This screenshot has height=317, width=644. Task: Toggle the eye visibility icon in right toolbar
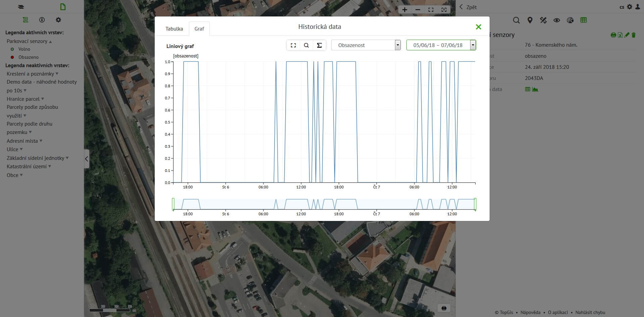(x=557, y=20)
